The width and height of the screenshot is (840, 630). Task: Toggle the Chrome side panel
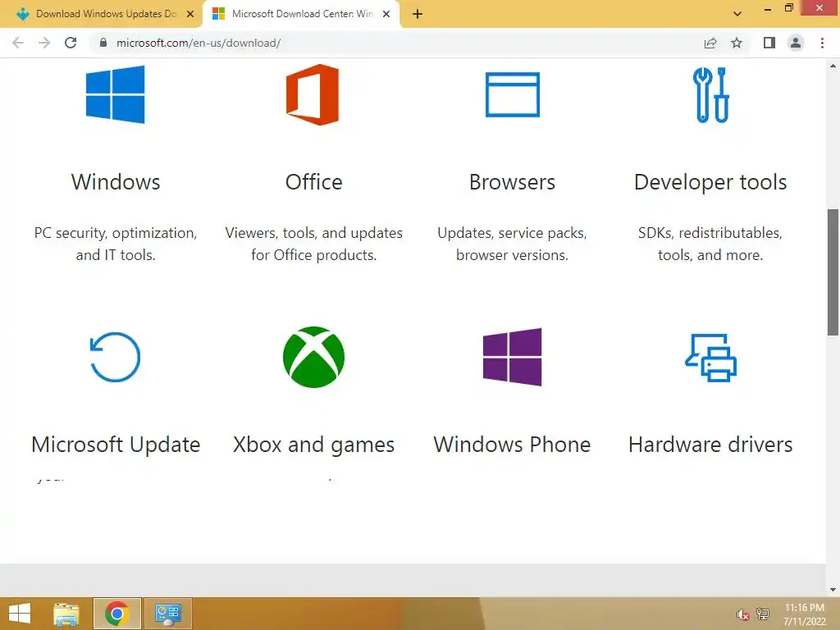pyautogui.click(x=769, y=43)
